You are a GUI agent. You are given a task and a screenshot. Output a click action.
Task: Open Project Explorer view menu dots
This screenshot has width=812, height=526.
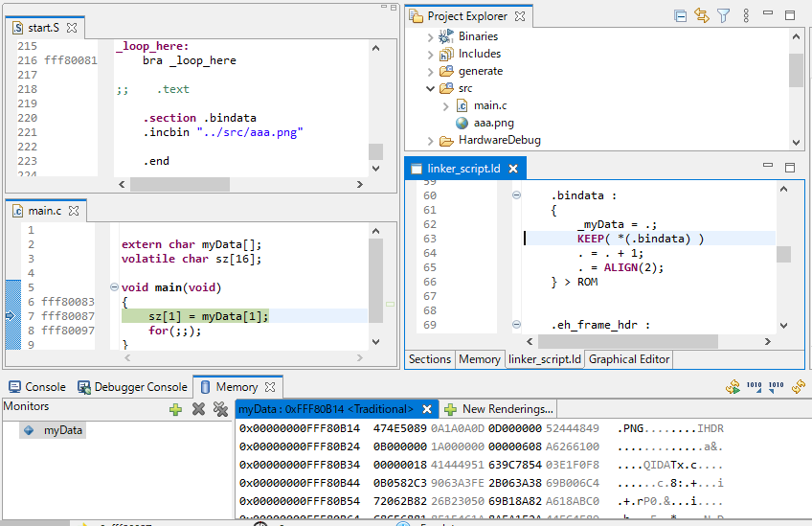tap(746, 15)
